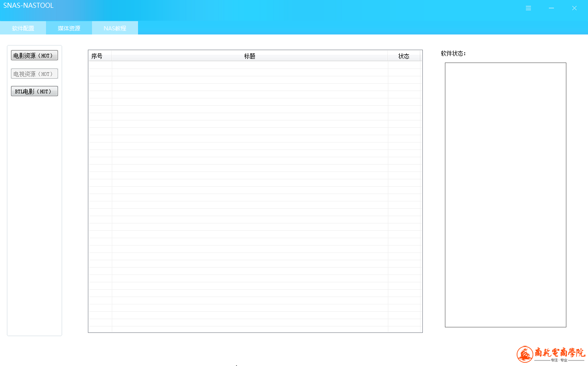Load 电影资源（HOT） list

(x=35, y=56)
